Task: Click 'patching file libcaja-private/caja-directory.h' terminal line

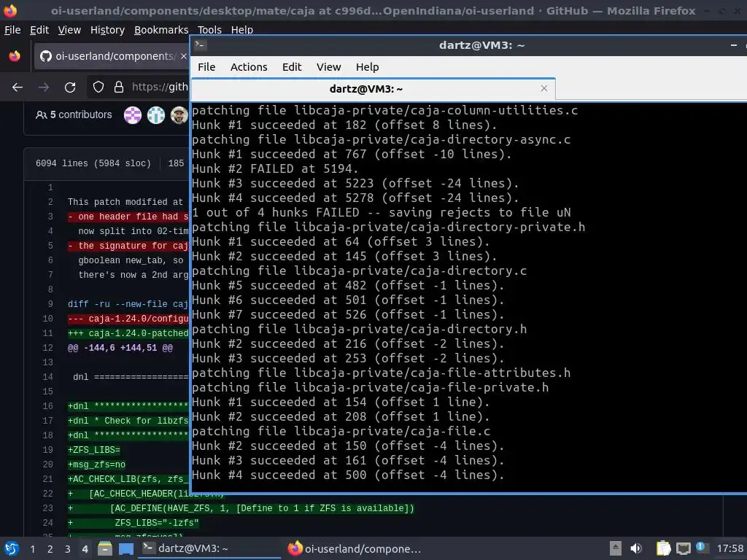Action: click(359, 329)
